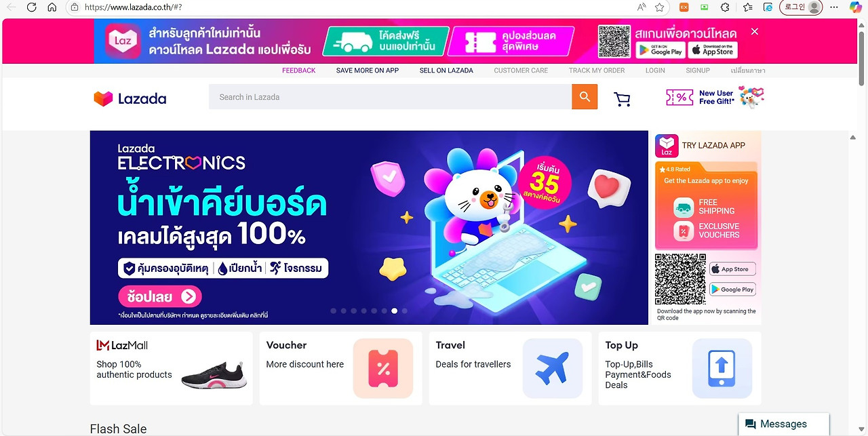The height and width of the screenshot is (436, 868).
Task: Open the shopping cart icon
Action: (622, 100)
